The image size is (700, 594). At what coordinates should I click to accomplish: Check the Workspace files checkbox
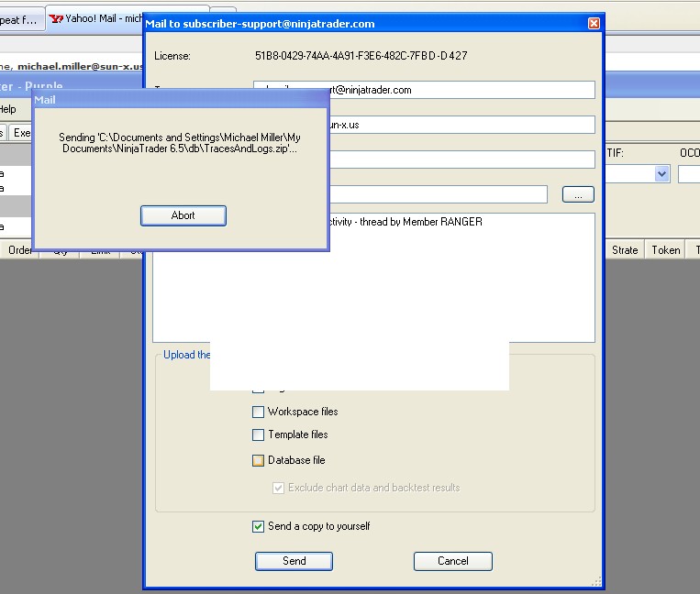pos(258,412)
